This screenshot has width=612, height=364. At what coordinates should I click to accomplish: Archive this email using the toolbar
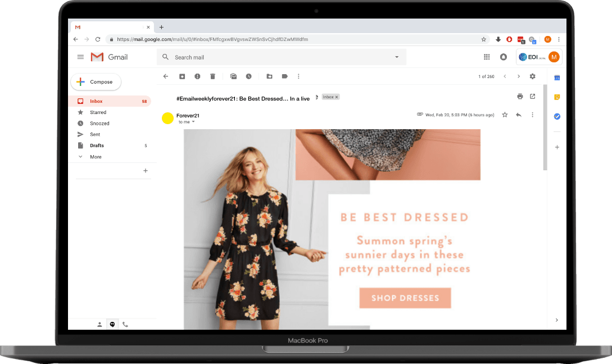[x=182, y=76]
